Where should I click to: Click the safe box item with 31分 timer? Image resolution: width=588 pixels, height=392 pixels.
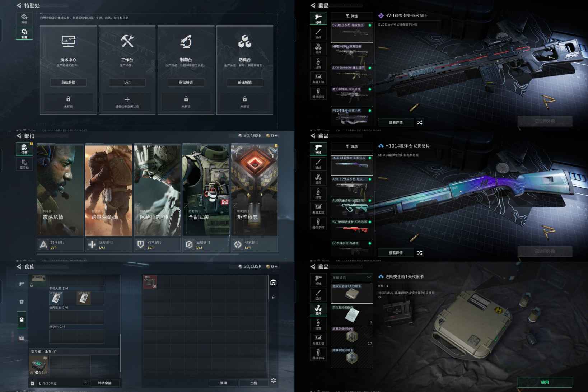point(38,365)
